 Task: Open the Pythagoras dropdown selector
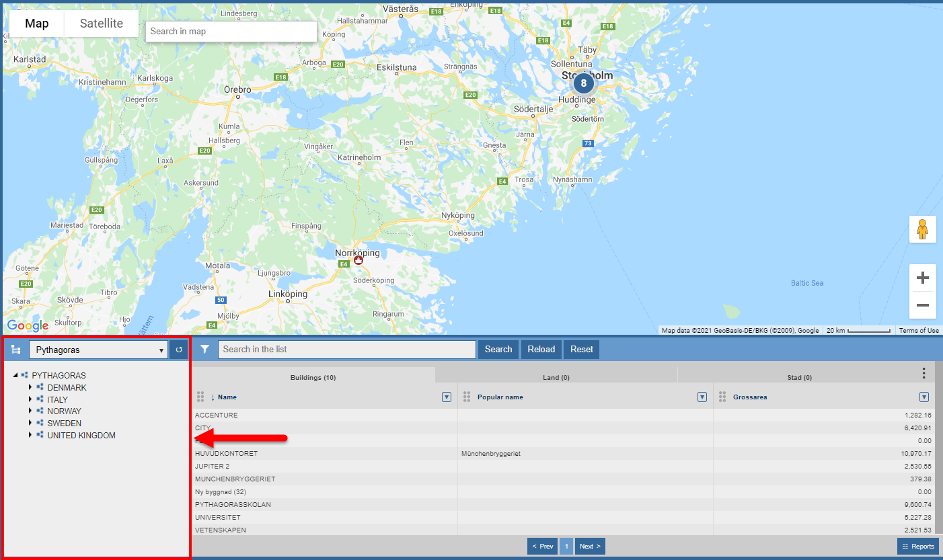(98, 350)
